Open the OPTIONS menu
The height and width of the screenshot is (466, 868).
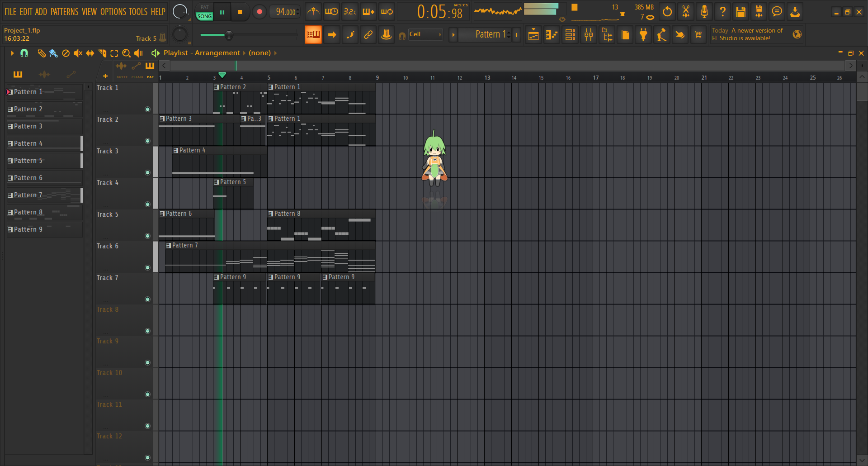coord(112,12)
